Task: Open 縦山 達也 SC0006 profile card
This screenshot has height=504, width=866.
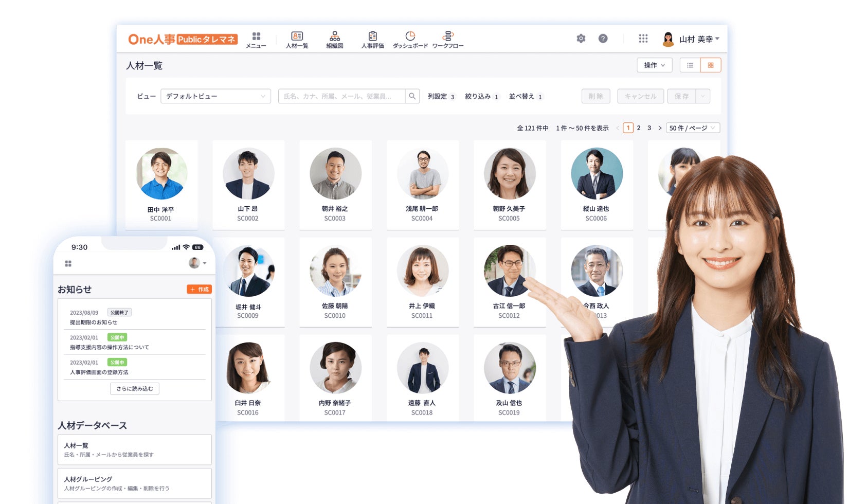Action: click(597, 185)
